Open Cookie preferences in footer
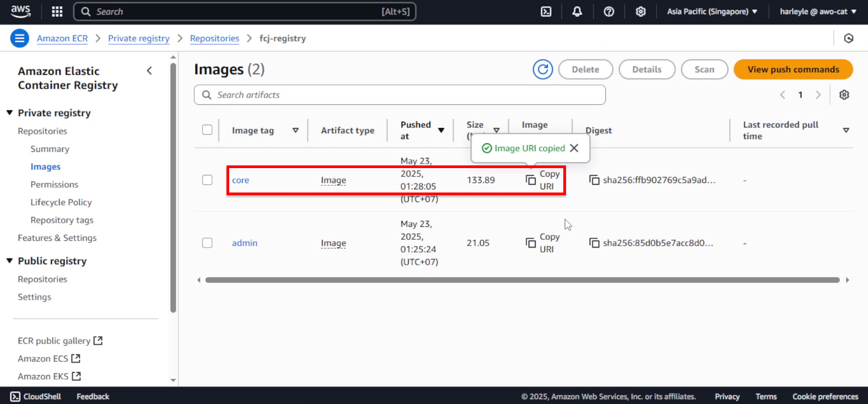The height and width of the screenshot is (404, 868). pyautogui.click(x=825, y=396)
